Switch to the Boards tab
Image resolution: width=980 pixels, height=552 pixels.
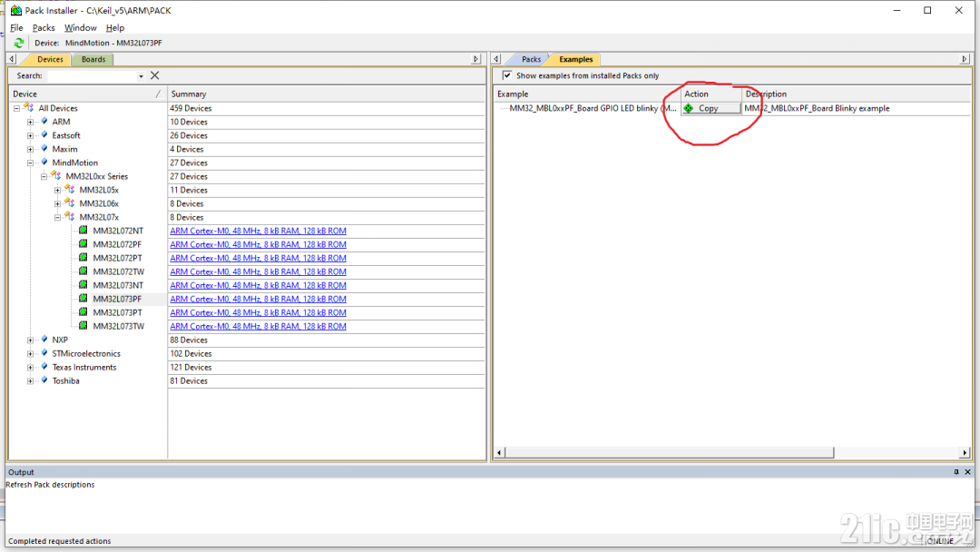pyautogui.click(x=93, y=59)
